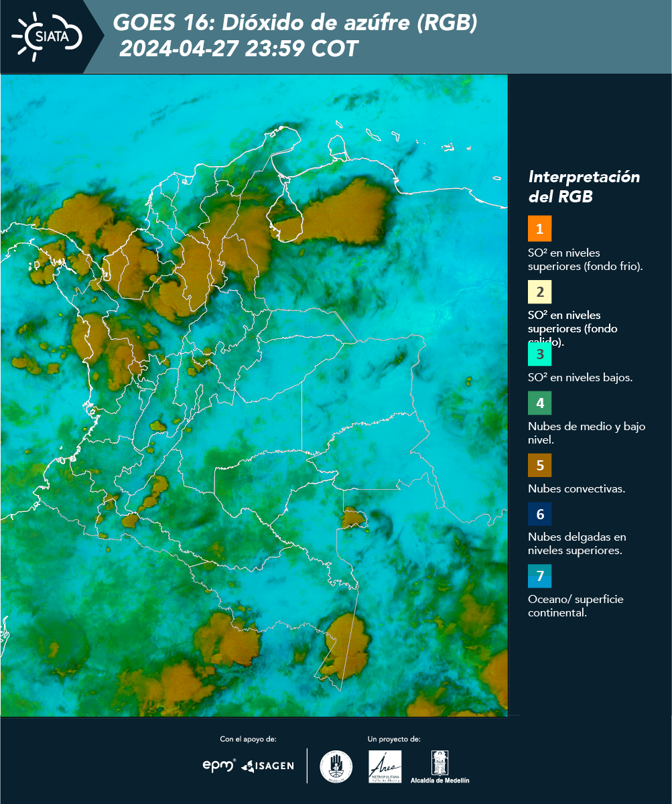Select the turquoise legend swatch numbered 3
672x804 pixels.
[x=539, y=354]
